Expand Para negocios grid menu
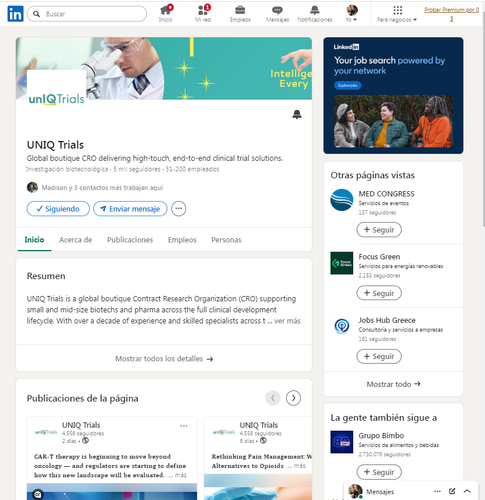The image size is (485, 500). coord(397,14)
